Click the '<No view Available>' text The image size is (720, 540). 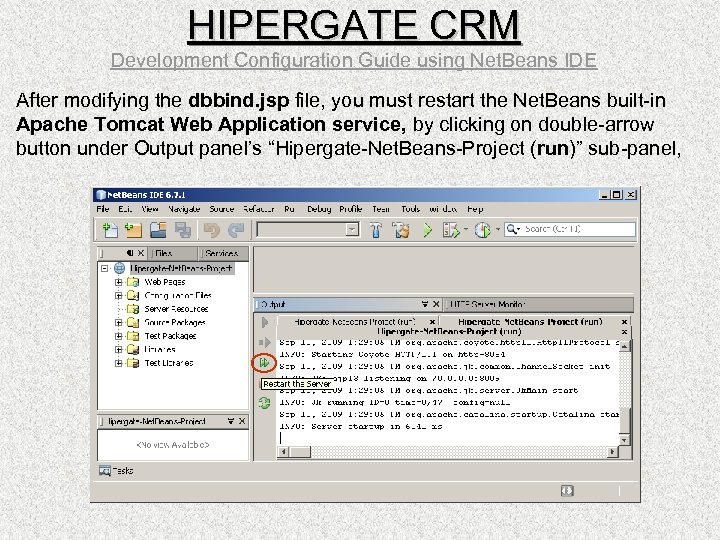coord(173,444)
